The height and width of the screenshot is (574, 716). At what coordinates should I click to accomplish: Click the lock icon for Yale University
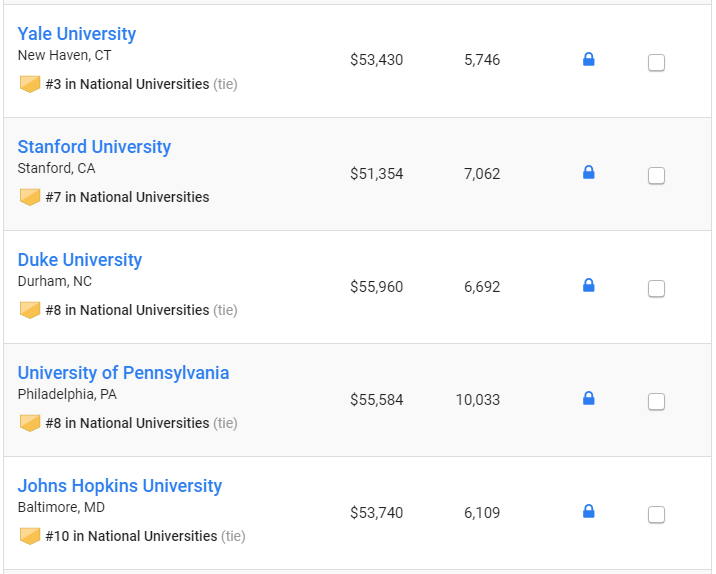pos(589,59)
